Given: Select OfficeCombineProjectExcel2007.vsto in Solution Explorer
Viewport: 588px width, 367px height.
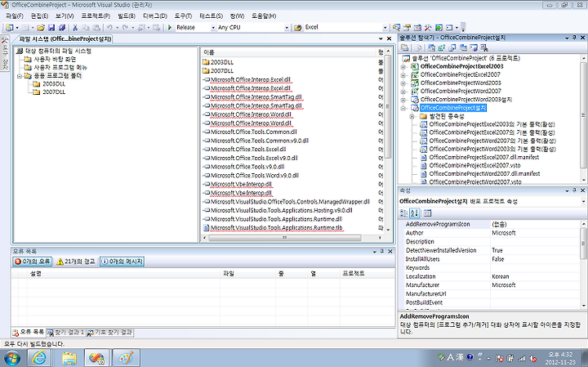Looking at the screenshot, I should 474,165.
